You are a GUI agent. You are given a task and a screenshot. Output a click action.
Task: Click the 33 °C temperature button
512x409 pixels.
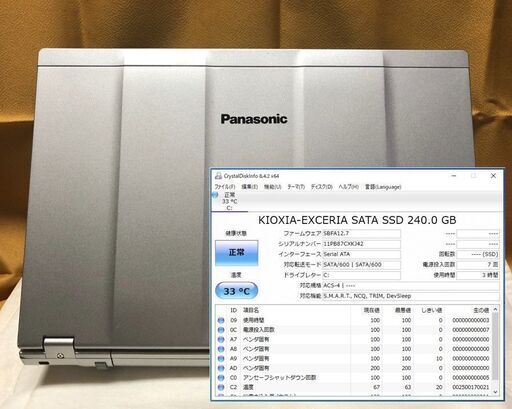tap(237, 291)
